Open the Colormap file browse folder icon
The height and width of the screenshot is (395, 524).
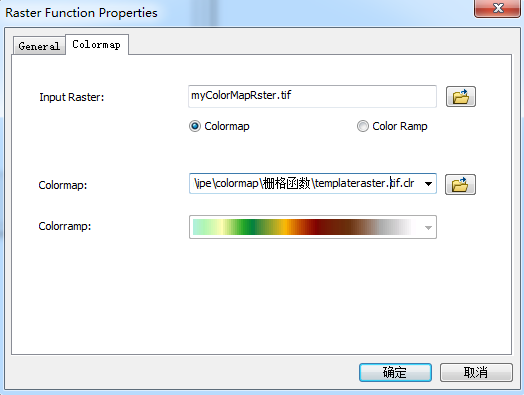point(460,184)
